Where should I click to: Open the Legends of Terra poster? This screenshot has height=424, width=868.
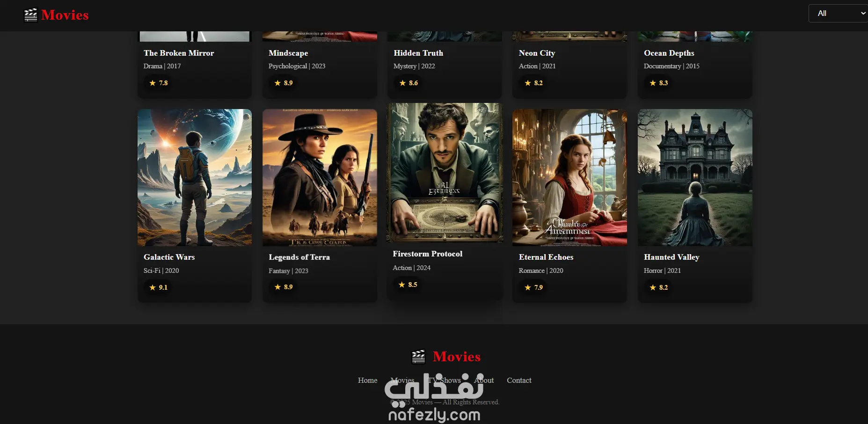(320, 177)
